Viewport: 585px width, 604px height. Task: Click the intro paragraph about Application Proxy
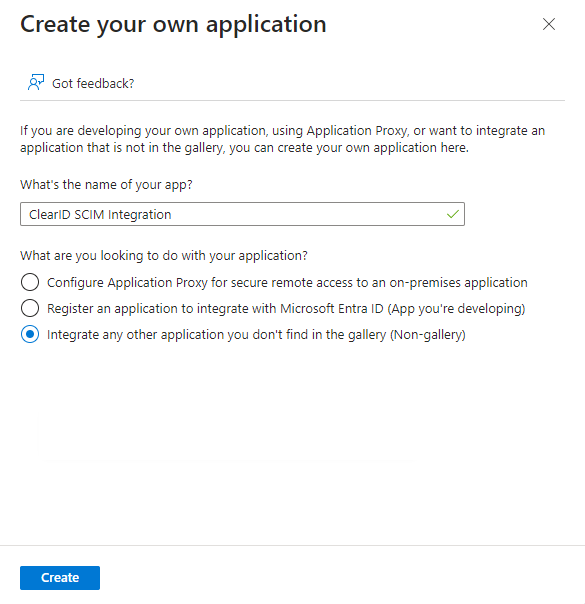point(282,139)
